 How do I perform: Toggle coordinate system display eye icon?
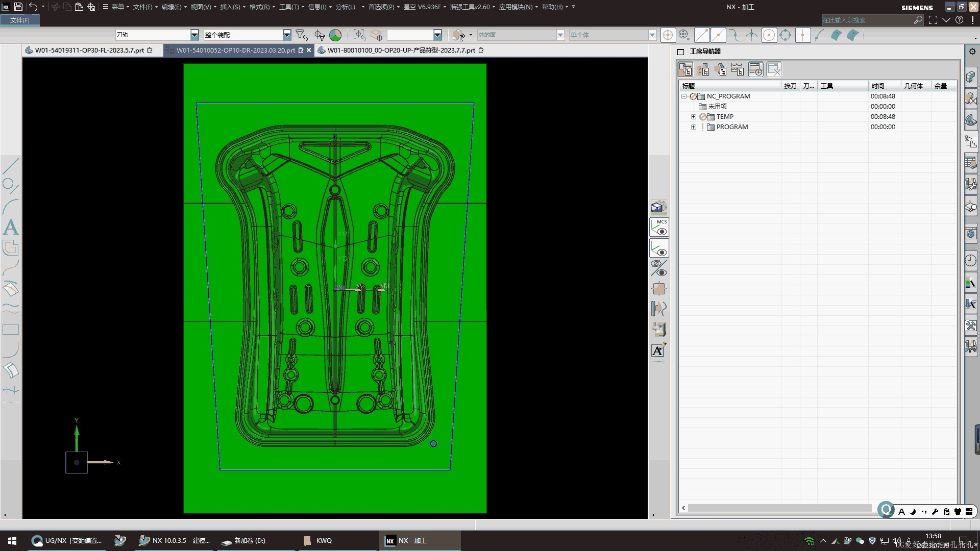tap(659, 248)
